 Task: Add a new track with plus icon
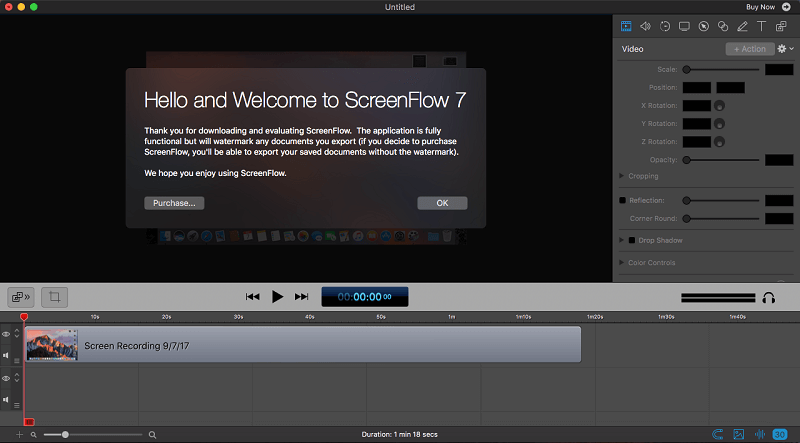(19, 434)
